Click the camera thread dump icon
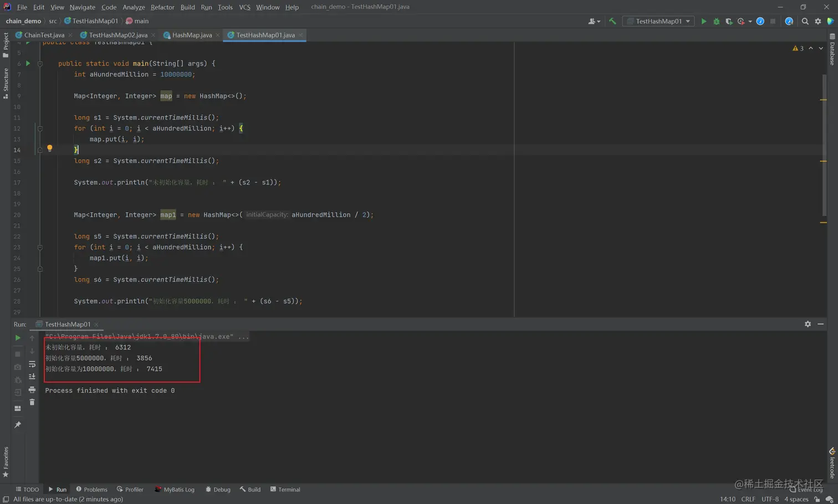The height and width of the screenshot is (504, 838). point(18,367)
